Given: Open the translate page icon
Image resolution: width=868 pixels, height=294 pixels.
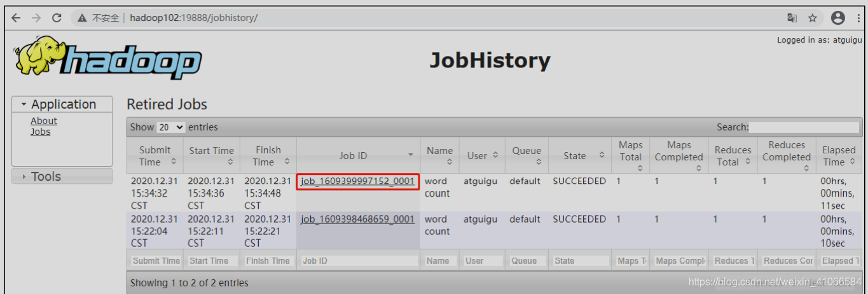Looking at the screenshot, I should coord(792,18).
